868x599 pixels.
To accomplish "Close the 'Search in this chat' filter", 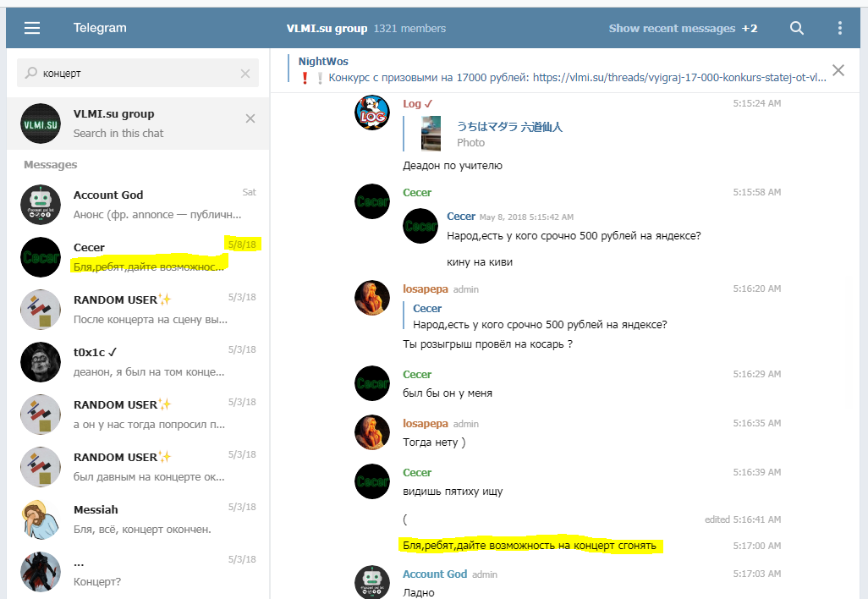I will coord(250,118).
